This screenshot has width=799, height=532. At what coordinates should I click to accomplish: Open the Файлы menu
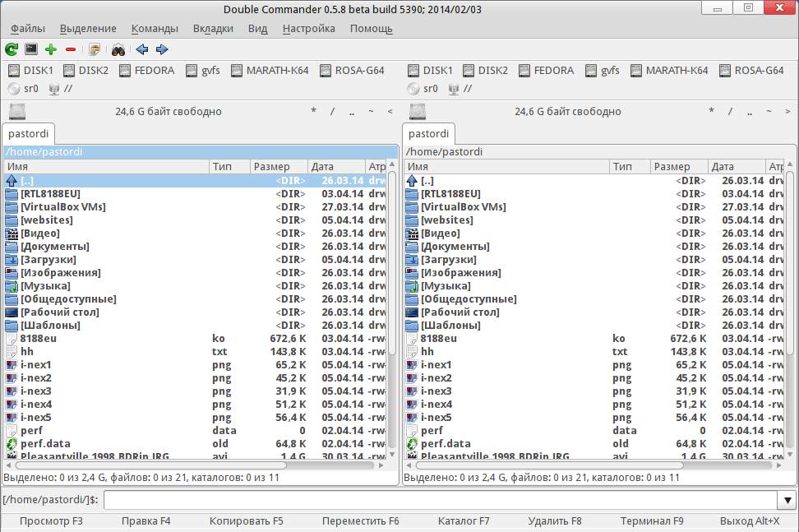click(x=28, y=29)
